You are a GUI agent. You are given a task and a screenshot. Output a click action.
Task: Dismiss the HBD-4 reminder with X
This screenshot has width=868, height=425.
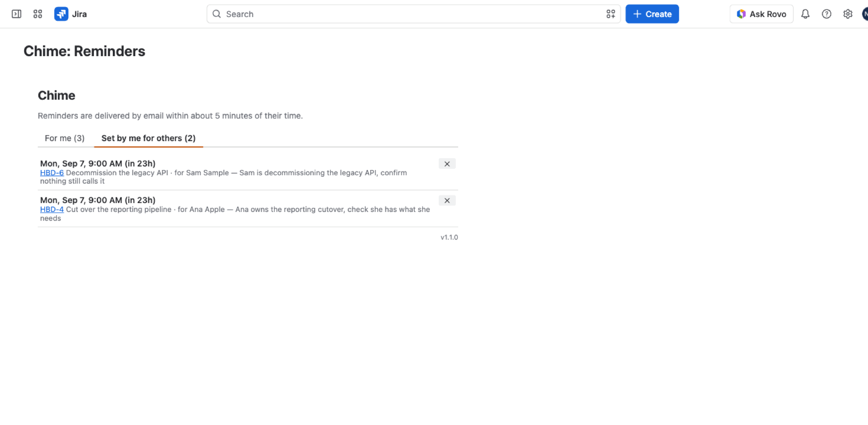(x=447, y=201)
